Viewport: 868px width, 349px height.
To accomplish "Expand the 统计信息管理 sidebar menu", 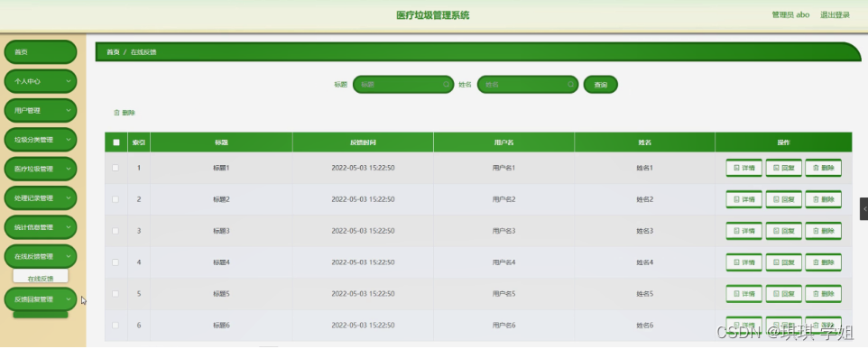I will (41, 227).
